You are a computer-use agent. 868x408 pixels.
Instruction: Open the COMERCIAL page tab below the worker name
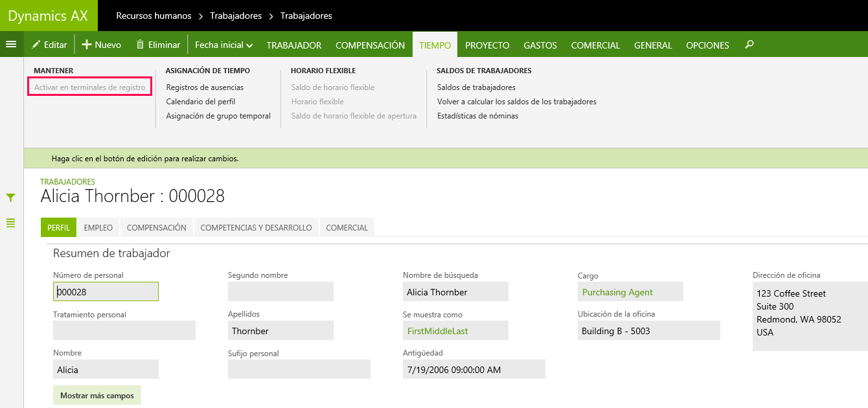click(347, 227)
